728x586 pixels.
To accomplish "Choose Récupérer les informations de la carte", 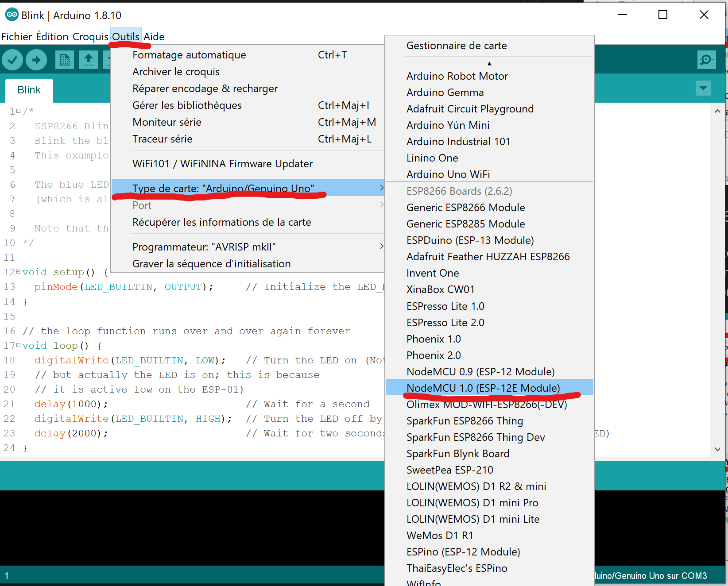I will [x=248, y=222].
